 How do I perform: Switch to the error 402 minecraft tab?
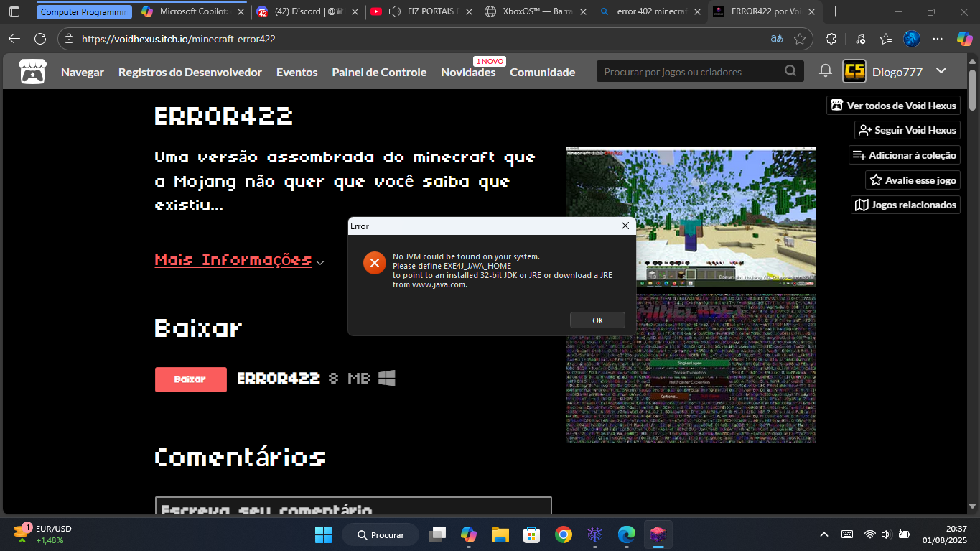pyautogui.click(x=650, y=11)
